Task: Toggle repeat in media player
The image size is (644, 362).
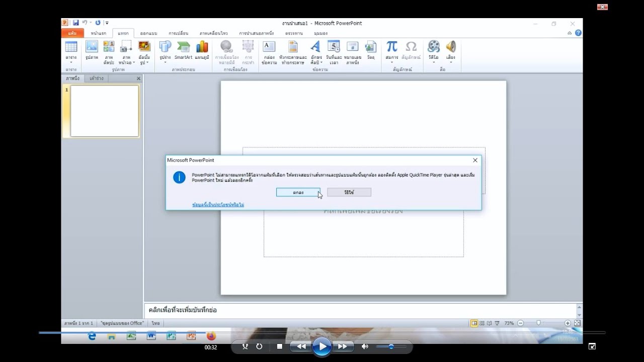Action: [x=259, y=346]
